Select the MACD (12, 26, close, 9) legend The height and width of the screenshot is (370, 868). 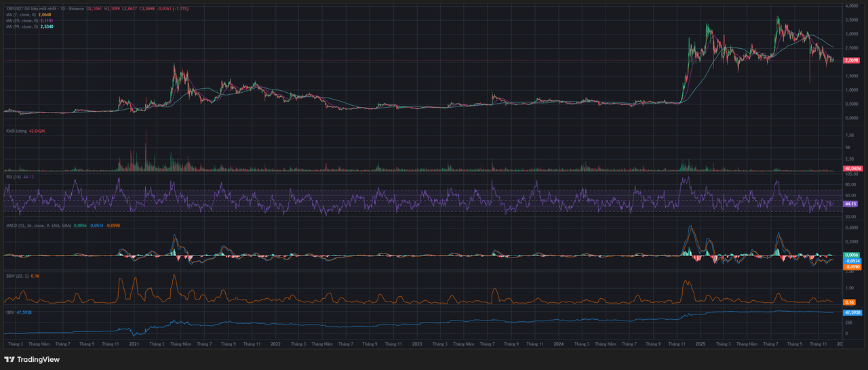pyautogui.click(x=38, y=225)
